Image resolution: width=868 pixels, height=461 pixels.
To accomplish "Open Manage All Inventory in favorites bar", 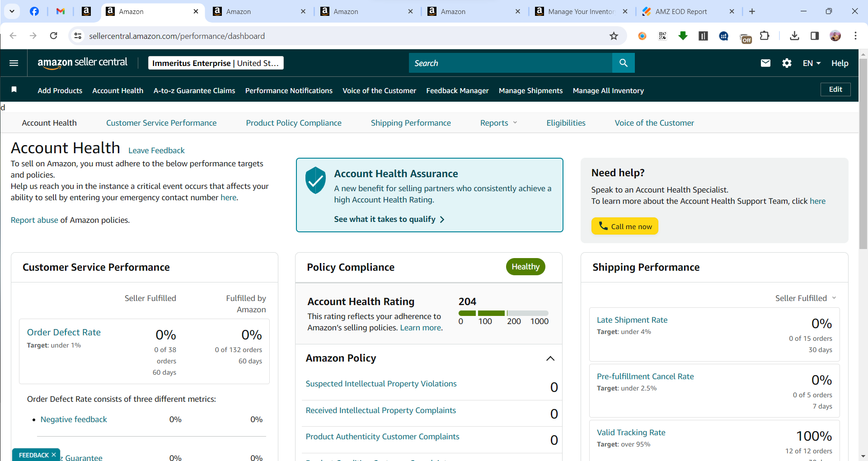I will 608,90.
